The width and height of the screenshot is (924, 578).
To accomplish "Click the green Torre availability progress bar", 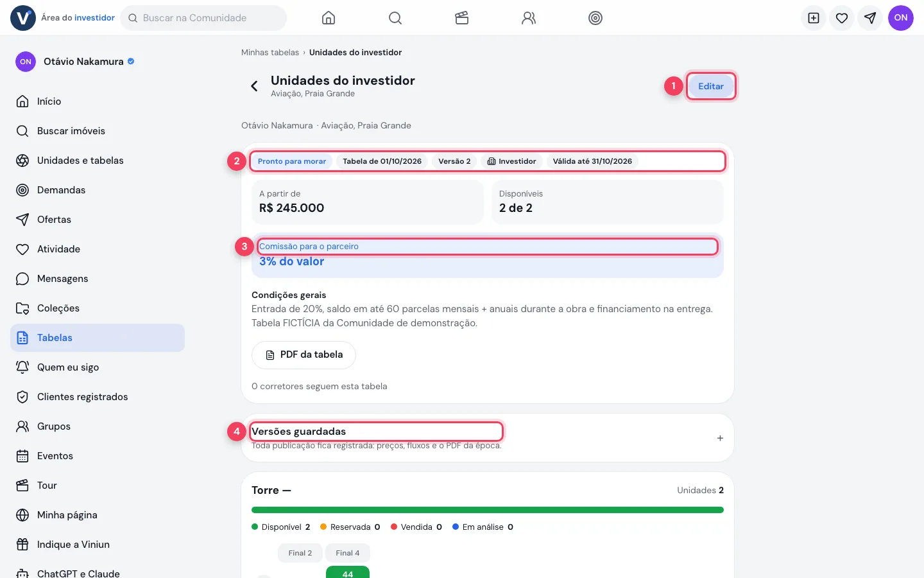I will pos(488,510).
